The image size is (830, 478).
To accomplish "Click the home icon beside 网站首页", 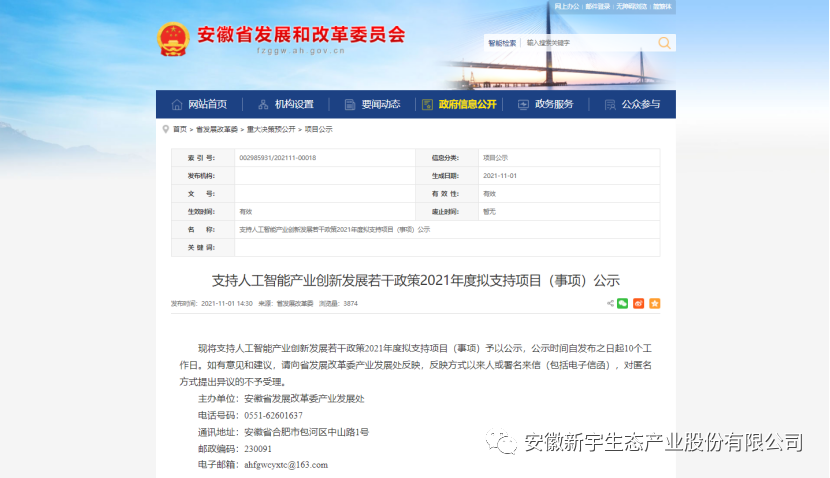I will coord(178,105).
